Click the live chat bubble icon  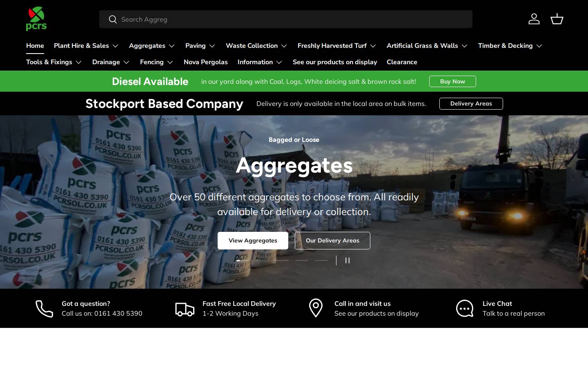pyautogui.click(x=465, y=309)
